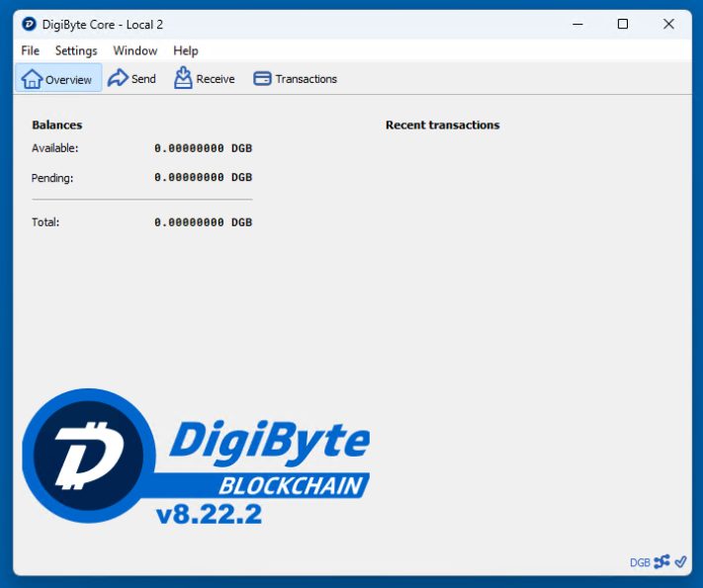Go to the Transactions tab label
Image resolution: width=703 pixels, height=588 pixels.
click(x=307, y=79)
